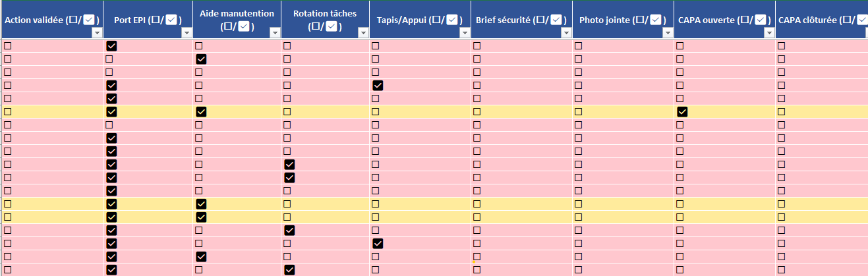Enable the first-row Photo jointe checkbox
The image size is (868, 276).
[578, 46]
